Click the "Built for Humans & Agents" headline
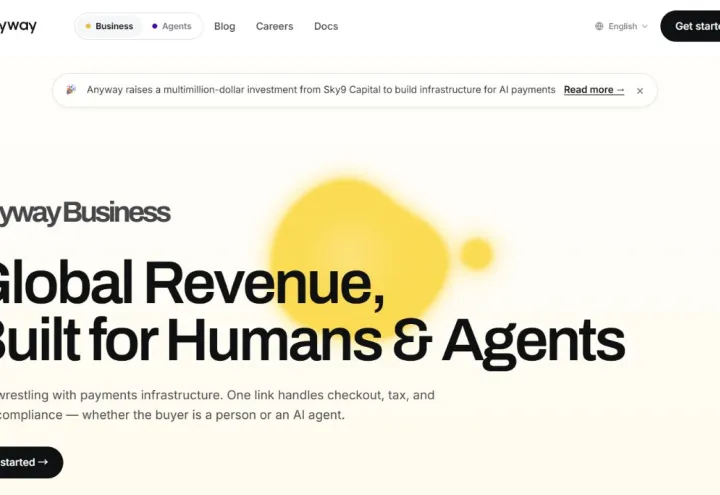The width and height of the screenshot is (720, 495). click(312, 341)
